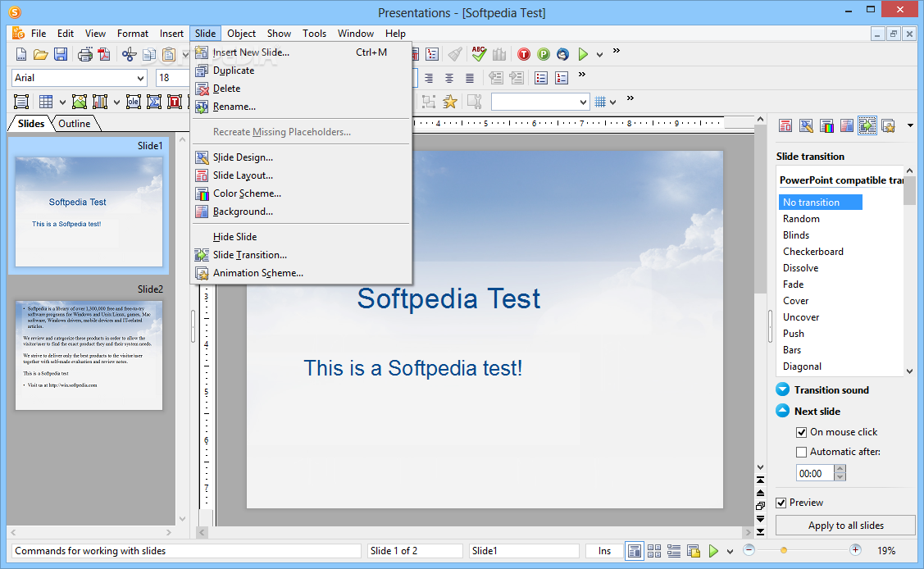
Task: Select Duplicate in the Slide menu
Action: pyautogui.click(x=301, y=71)
